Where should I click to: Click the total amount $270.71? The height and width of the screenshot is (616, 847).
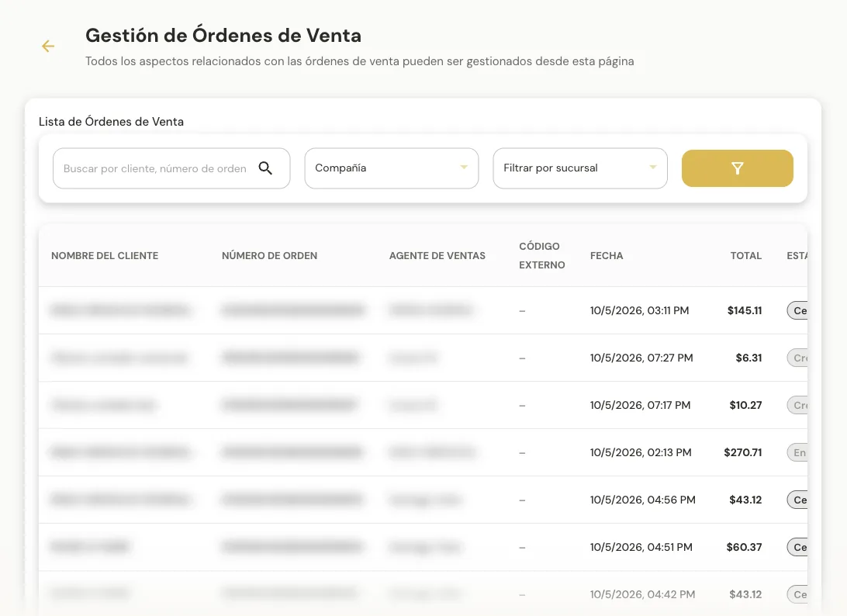point(743,452)
